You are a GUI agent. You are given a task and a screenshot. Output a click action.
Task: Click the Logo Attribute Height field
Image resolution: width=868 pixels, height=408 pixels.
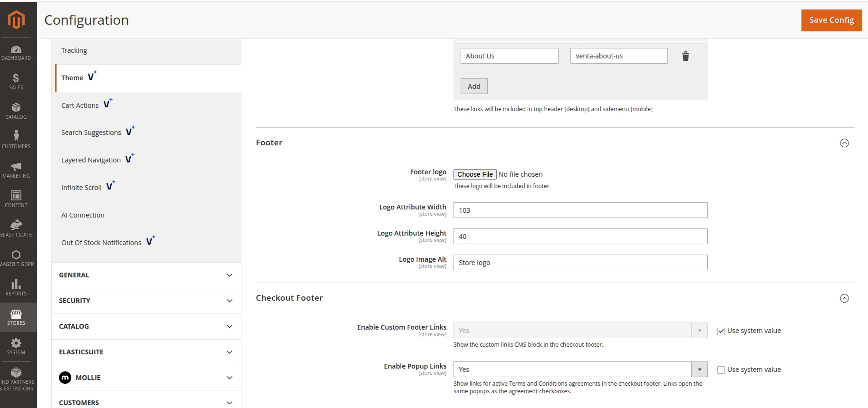click(x=580, y=237)
